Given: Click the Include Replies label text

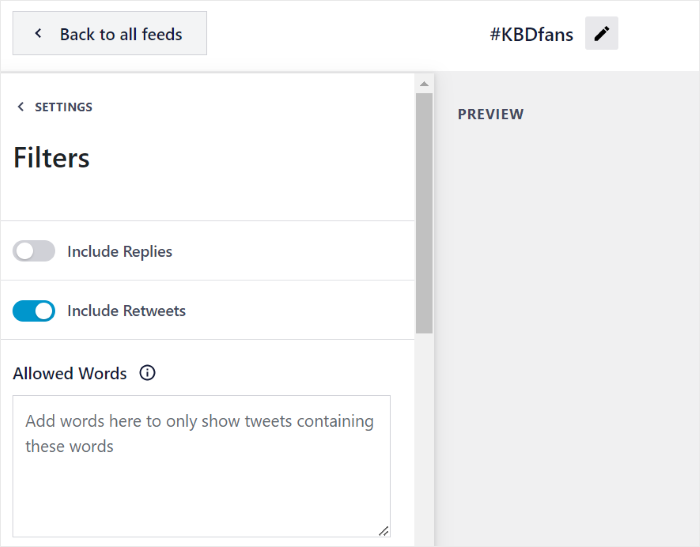Looking at the screenshot, I should [x=119, y=252].
